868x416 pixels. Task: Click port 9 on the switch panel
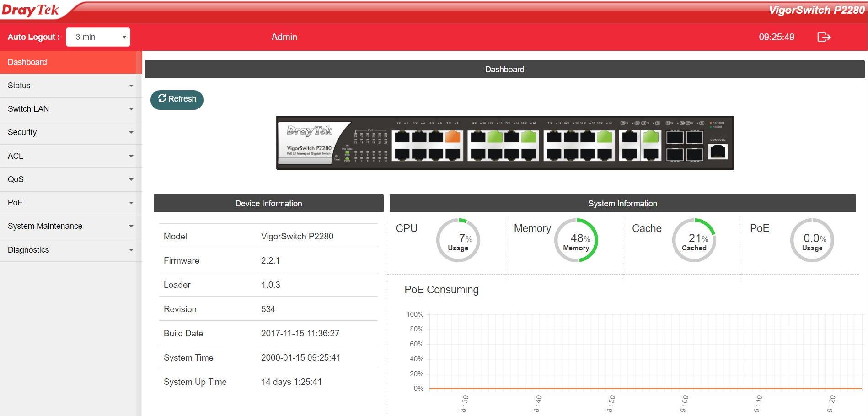pyautogui.click(x=478, y=136)
